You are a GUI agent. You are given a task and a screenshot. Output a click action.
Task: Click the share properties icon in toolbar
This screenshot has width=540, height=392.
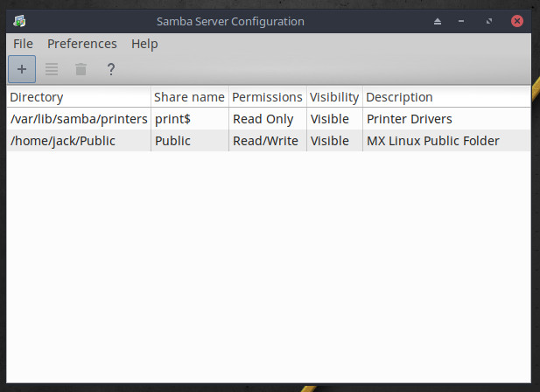tap(52, 69)
